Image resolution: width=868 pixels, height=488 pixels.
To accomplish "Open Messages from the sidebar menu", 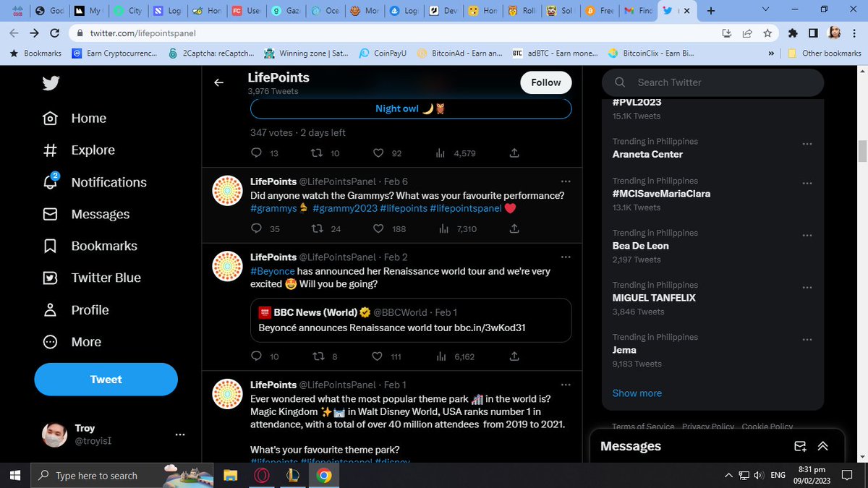I will tap(87, 214).
